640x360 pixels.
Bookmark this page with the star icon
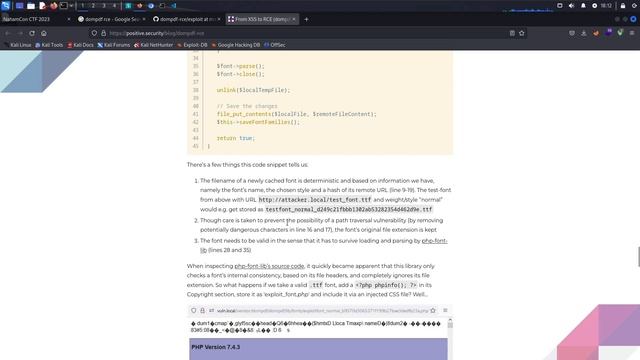point(522,33)
